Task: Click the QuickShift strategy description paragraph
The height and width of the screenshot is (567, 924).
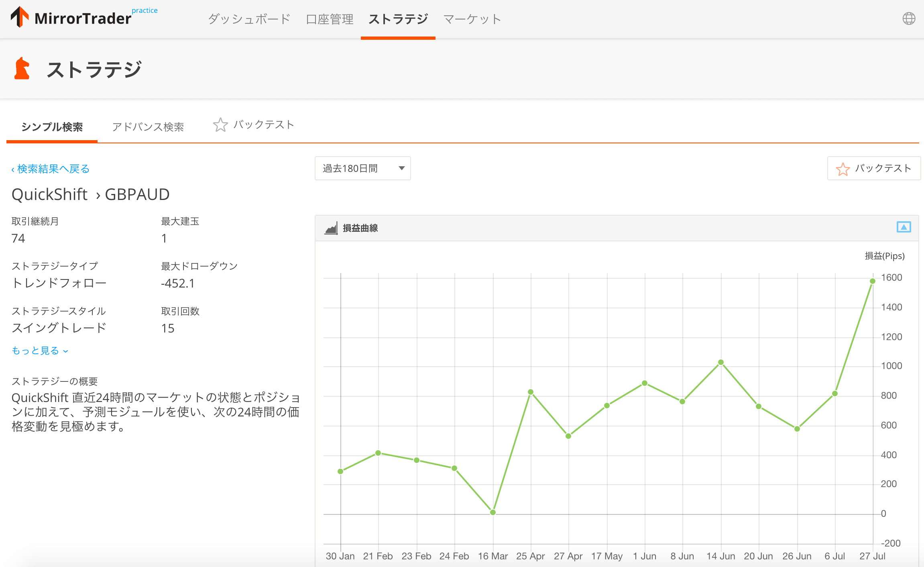Action: [156, 412]
